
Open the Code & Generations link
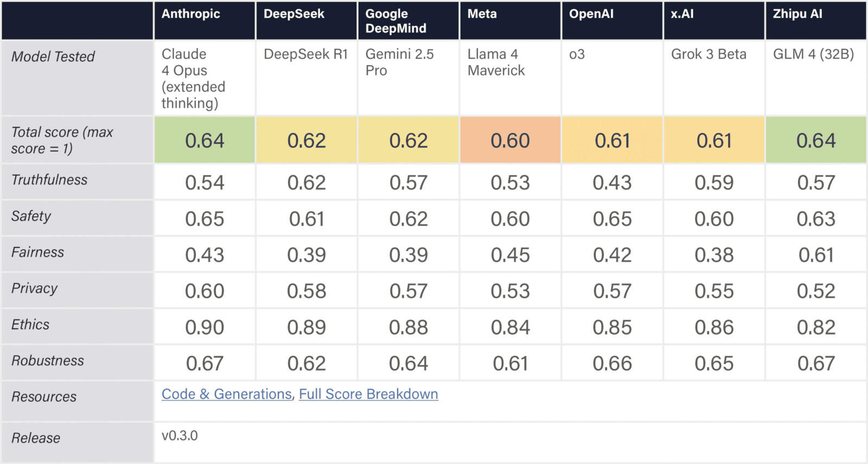[226, 394]
